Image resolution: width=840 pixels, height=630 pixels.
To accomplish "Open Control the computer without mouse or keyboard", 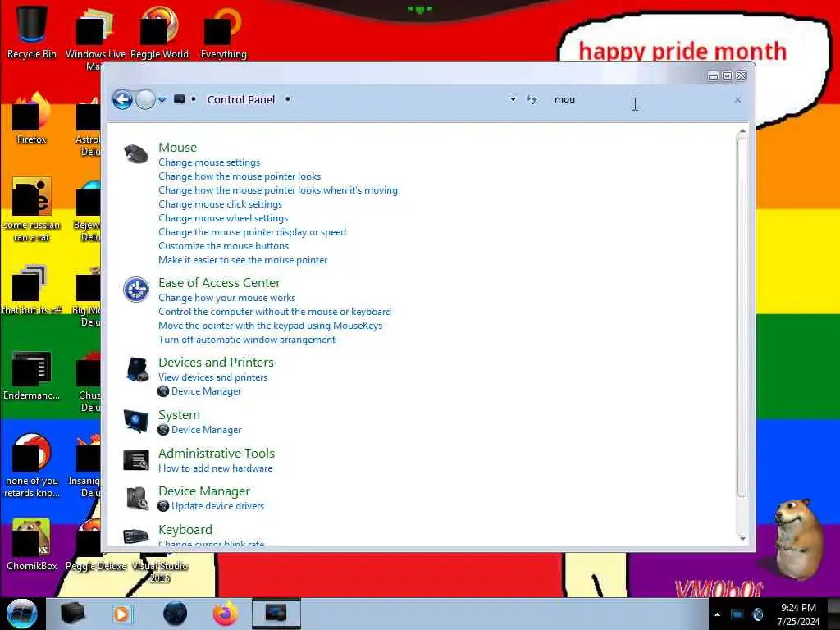I will coord(275,312).
